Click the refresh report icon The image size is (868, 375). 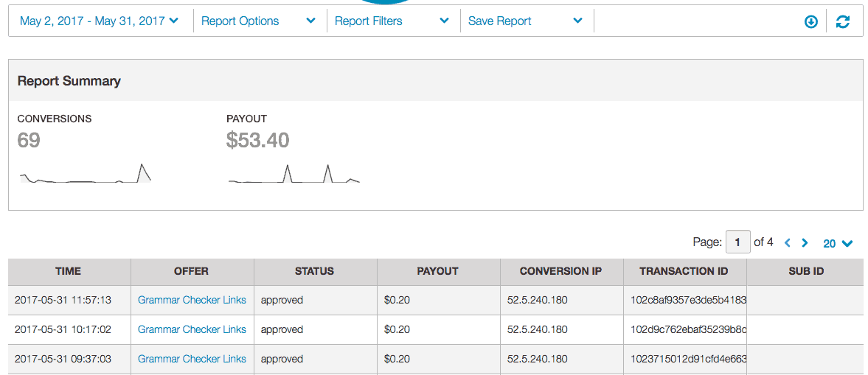pyautogui.click(x=843, y=22)
